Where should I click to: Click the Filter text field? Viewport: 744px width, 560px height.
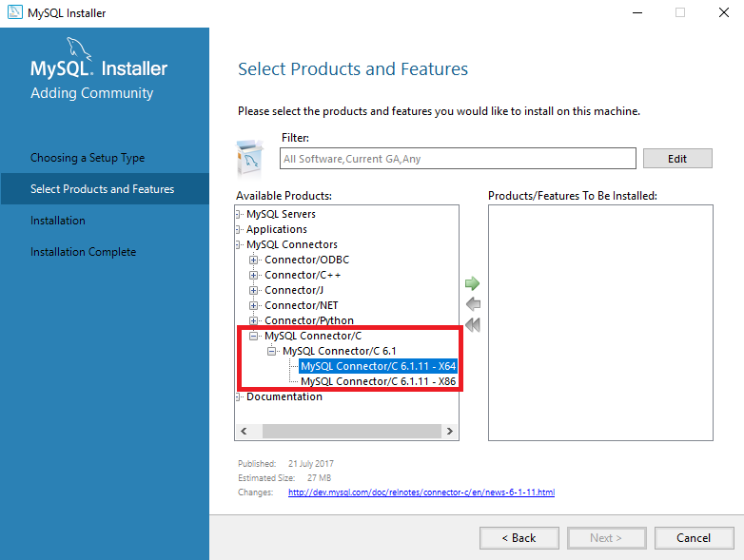[x=458, y=159]
